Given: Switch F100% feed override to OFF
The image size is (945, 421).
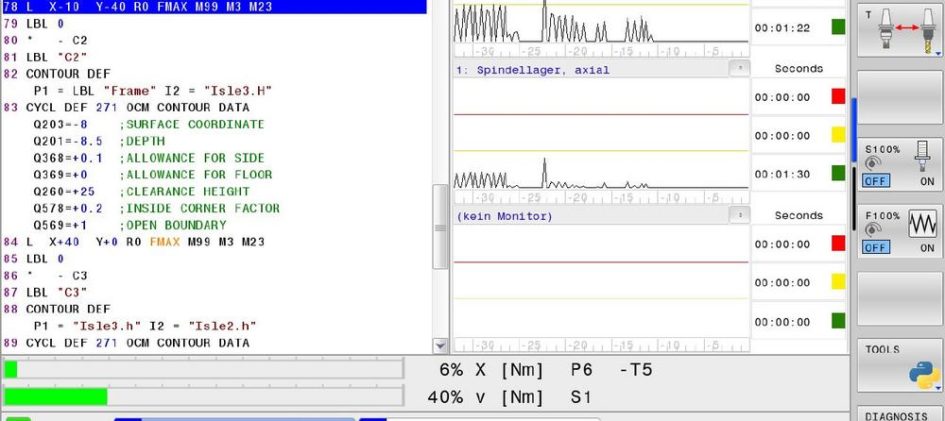Looking at the screenshot, I should pos(876,247).
